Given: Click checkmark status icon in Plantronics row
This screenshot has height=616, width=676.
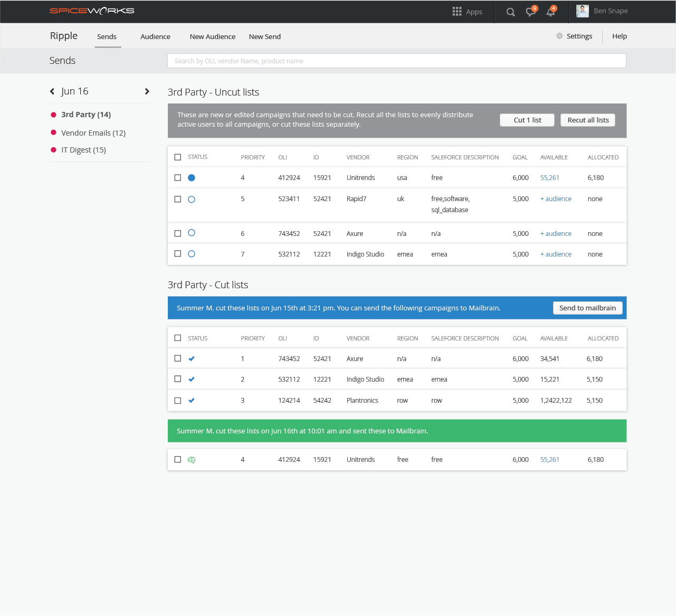Looking at the screenshot, I should [192, 401].
